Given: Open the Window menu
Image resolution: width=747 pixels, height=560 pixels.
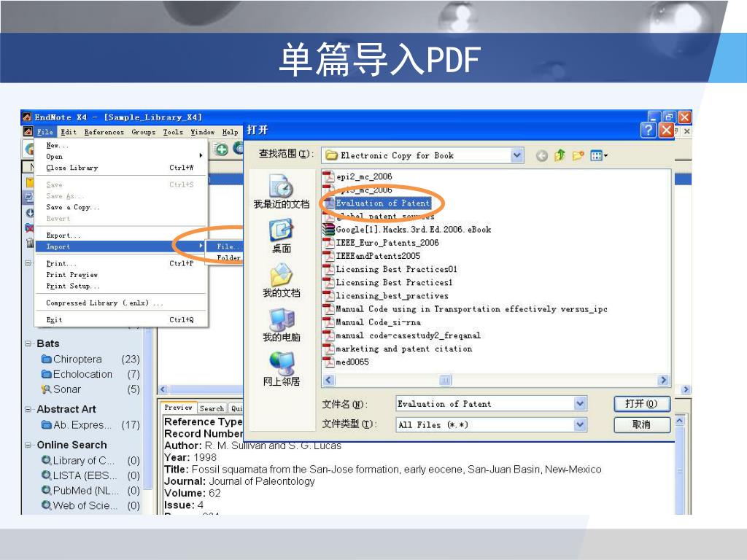Looking at the screenshot, I should [203, 132].
